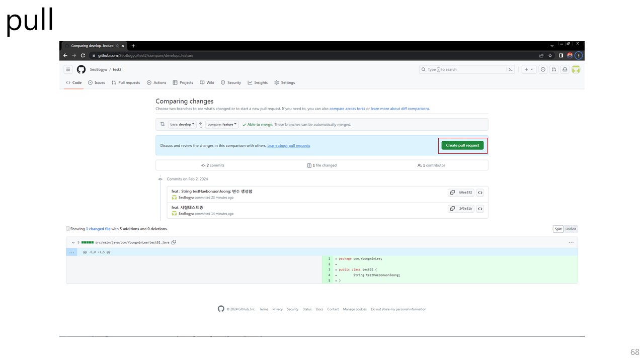Open the 1 contributor link
644x362 pixels.
pyautogui.click(x=431, y=165)
